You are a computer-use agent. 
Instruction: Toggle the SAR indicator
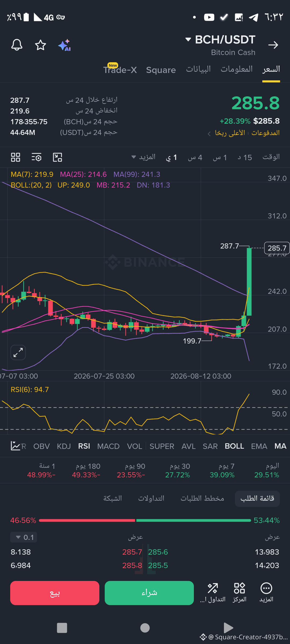[x=210, y=446]
